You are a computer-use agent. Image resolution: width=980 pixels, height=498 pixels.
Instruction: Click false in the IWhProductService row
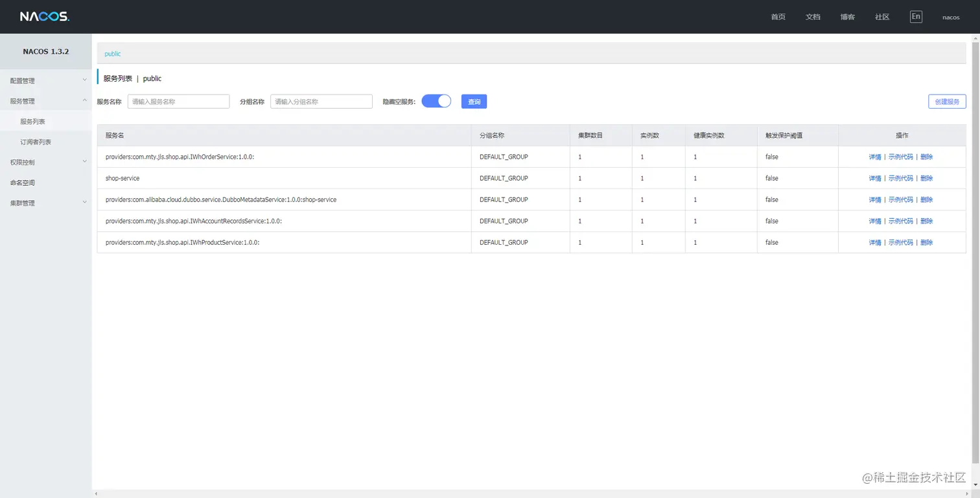(771, 242)
